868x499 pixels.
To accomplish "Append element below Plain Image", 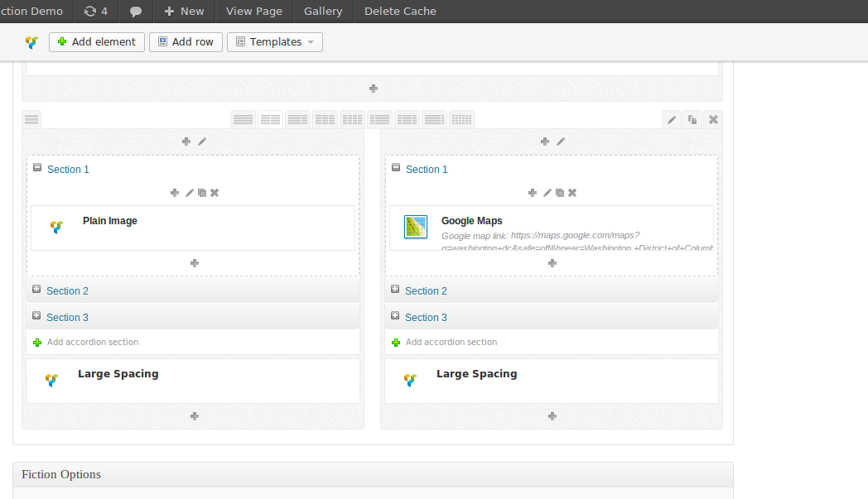I will [x=195, y=263].
